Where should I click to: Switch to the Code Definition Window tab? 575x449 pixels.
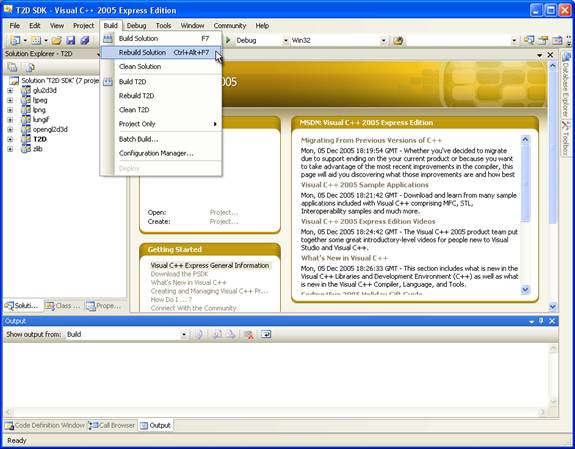(44, 426)
